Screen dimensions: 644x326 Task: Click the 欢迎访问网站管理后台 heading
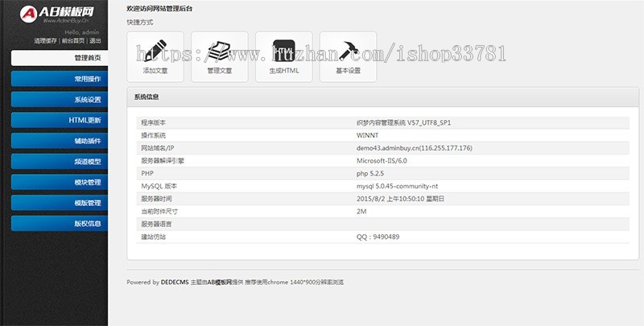[159, 9]
